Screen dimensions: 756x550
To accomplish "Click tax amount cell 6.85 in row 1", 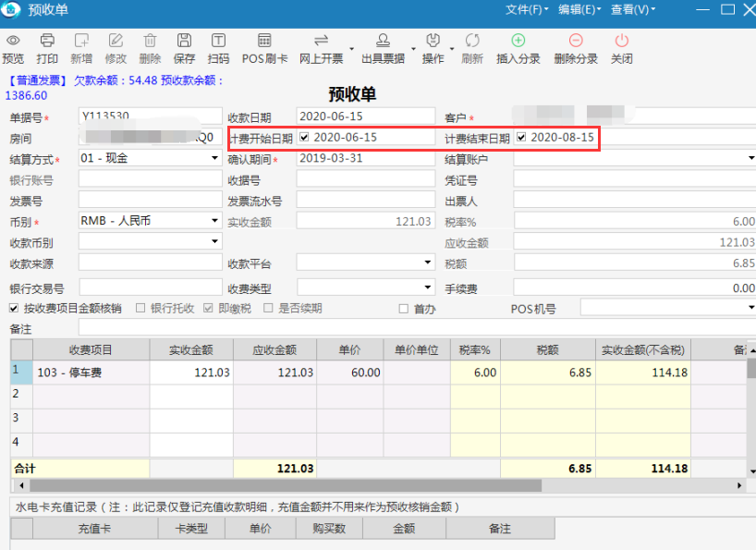I will pyautogui.click(x=548, y=373).
